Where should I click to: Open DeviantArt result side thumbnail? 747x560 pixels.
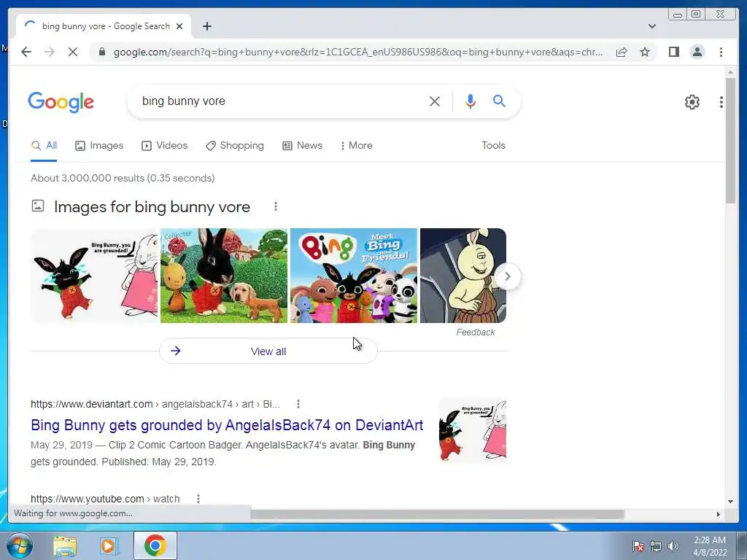coord(473,431)
